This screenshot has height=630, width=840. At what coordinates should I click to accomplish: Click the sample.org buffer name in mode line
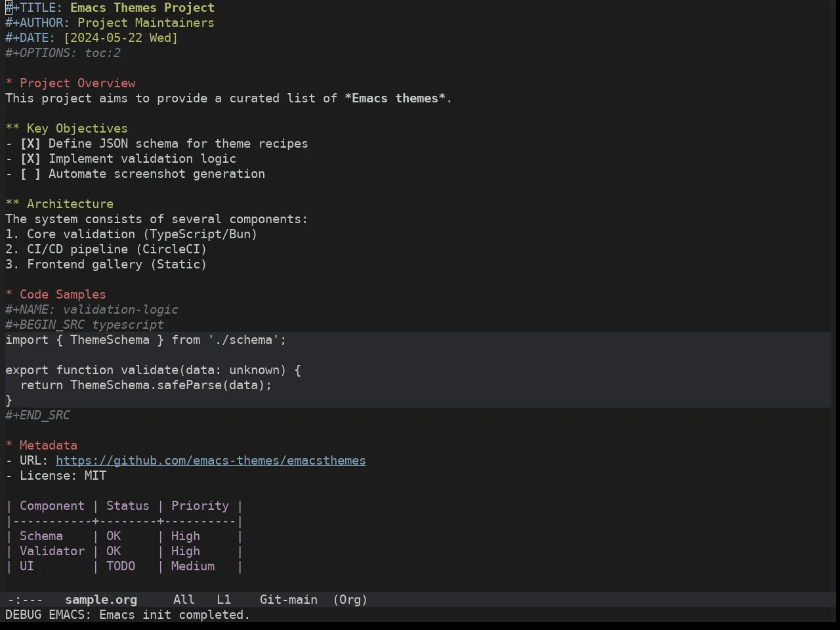click(x=101, y=600)
